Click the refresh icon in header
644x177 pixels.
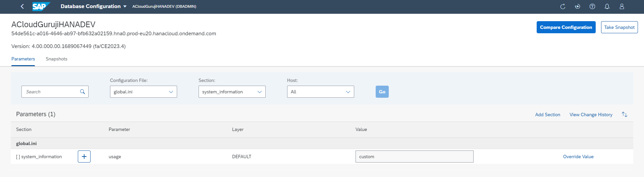coord(563,6)
